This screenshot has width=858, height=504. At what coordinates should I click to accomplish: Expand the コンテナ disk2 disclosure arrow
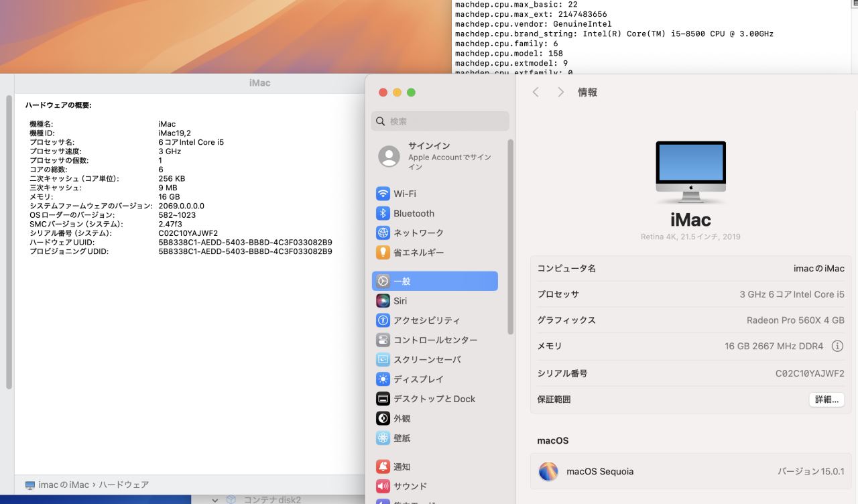(x=215, y=499)
